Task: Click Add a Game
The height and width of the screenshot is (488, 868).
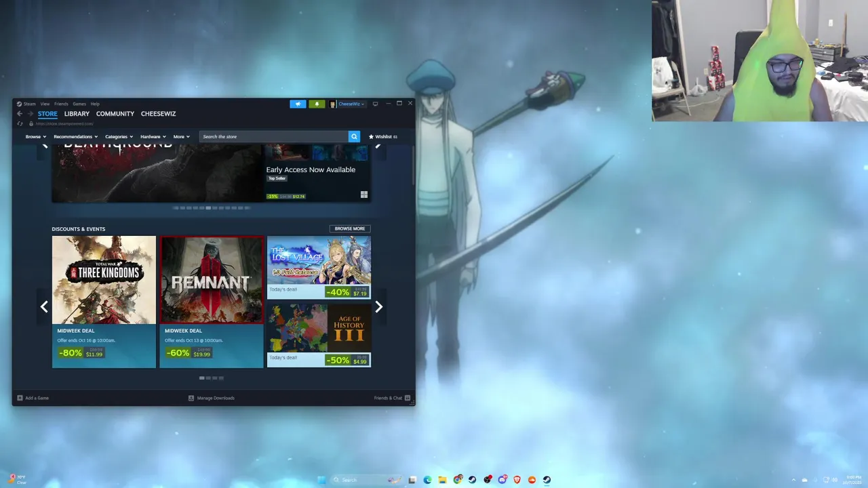Action: [x=33, y=398]
